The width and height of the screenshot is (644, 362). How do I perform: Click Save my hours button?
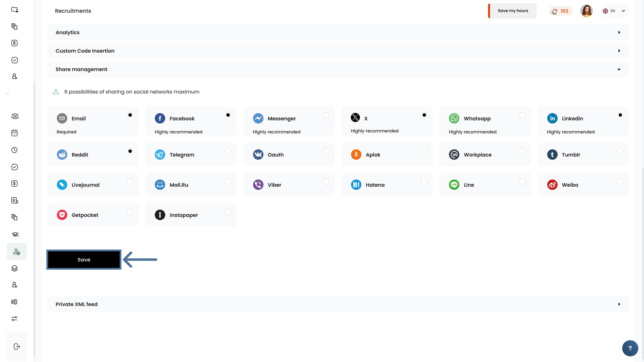tap(512, 11)
